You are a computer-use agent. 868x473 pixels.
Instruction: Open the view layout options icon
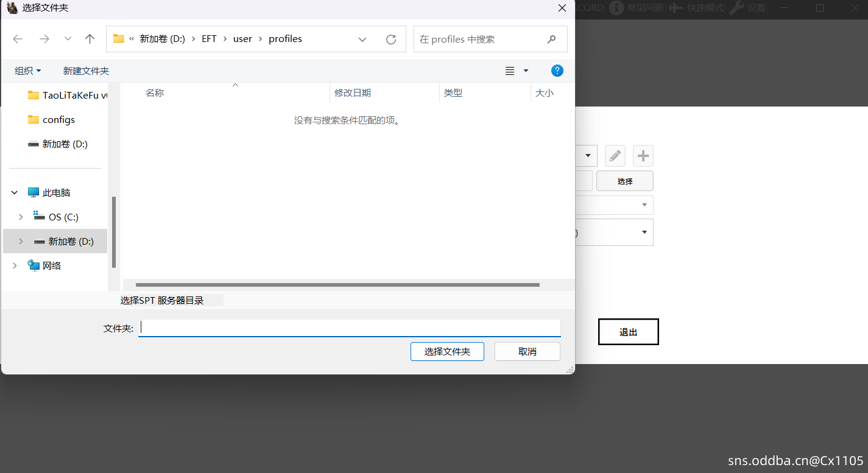510,71
